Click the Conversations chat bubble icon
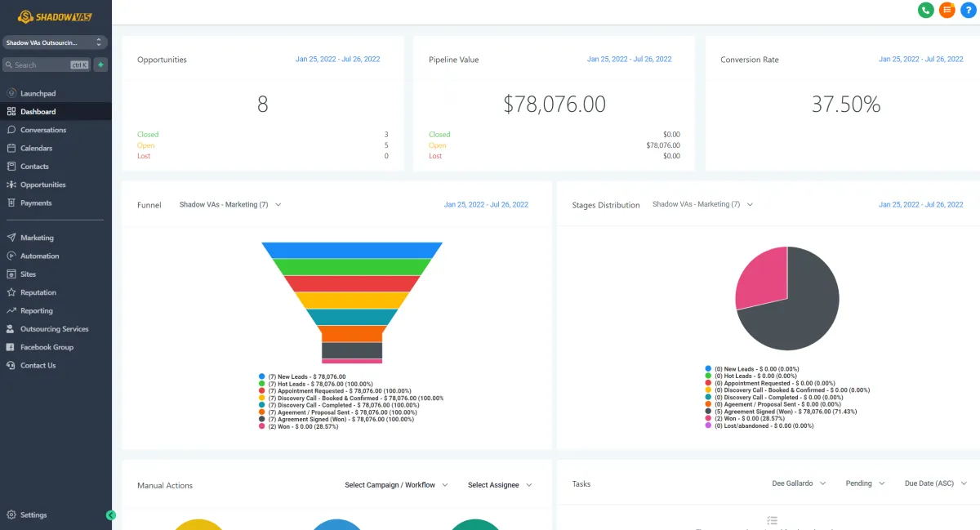Viewport: 980px width, 530px height. click(11, 130)
